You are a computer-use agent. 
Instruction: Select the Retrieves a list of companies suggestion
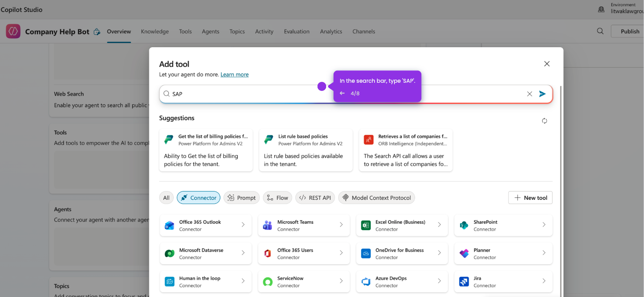(406, 150)
